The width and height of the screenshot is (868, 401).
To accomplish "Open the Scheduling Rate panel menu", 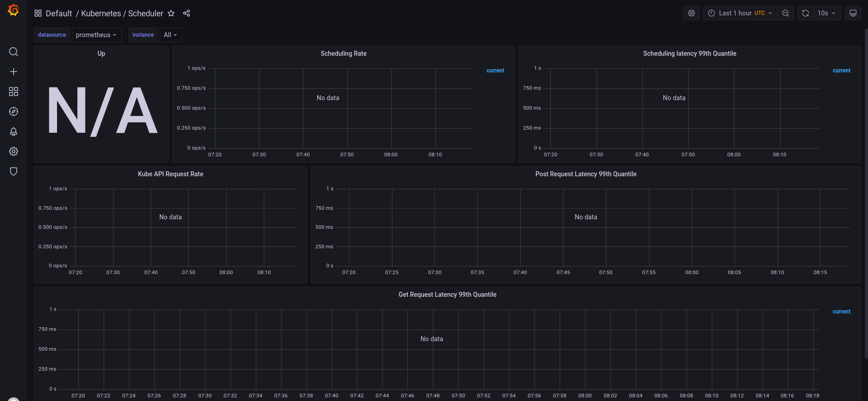I will point(343,53).
